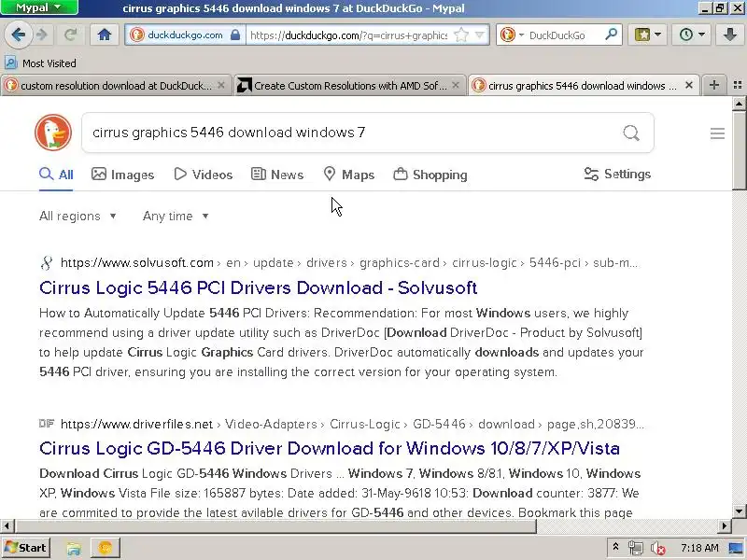Click the DuckDuckGo duck logo
The width and height of the screenshot is (747, 560).
coord(53,133)
